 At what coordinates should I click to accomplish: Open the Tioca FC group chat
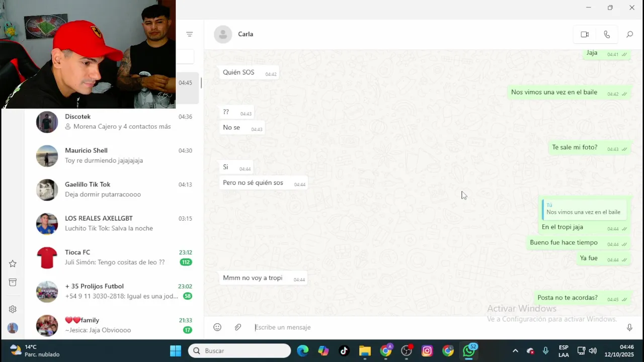point(114,257)
